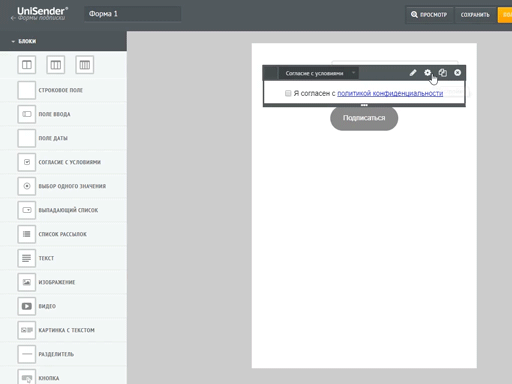Image resolution: width=512 pixels, height=384 pixels.
Task: Pick the Выбор одного значения block icon
Action: [x=27, y=186]
